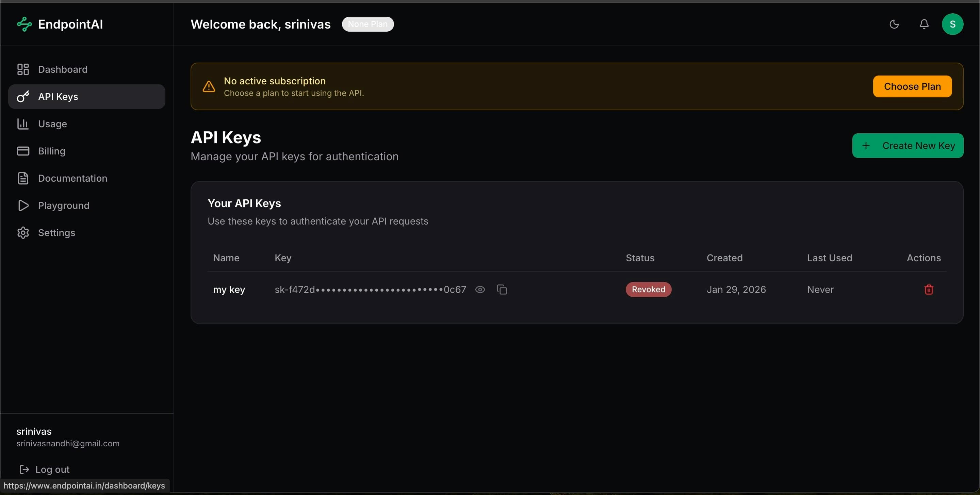Screen dimensions: 980x495
Task: Open the Billing section
Action: (52, 151)
